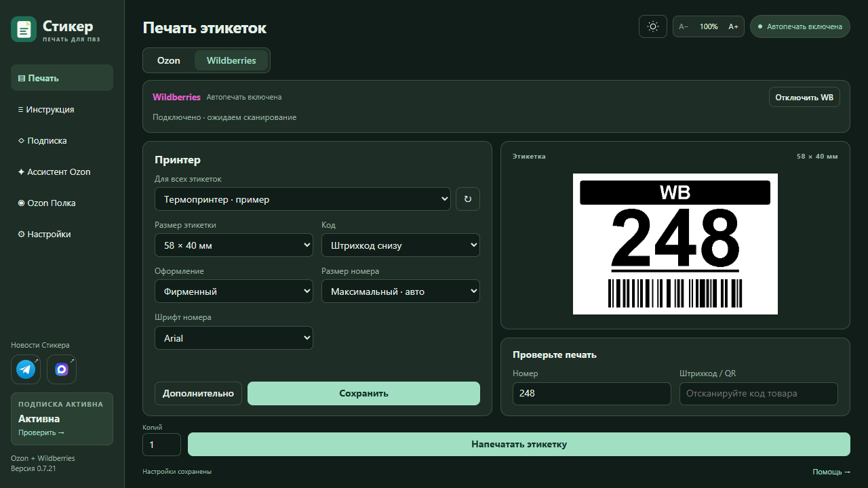The image size is (868, 488).
Task: Click the 100% zoom level value
Action: tap(709, 26)
